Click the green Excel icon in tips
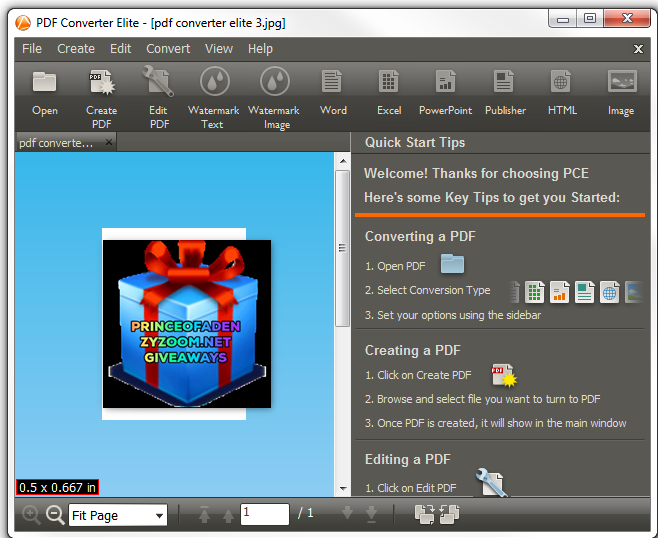The image size is (658, 538). pos(535,292)
